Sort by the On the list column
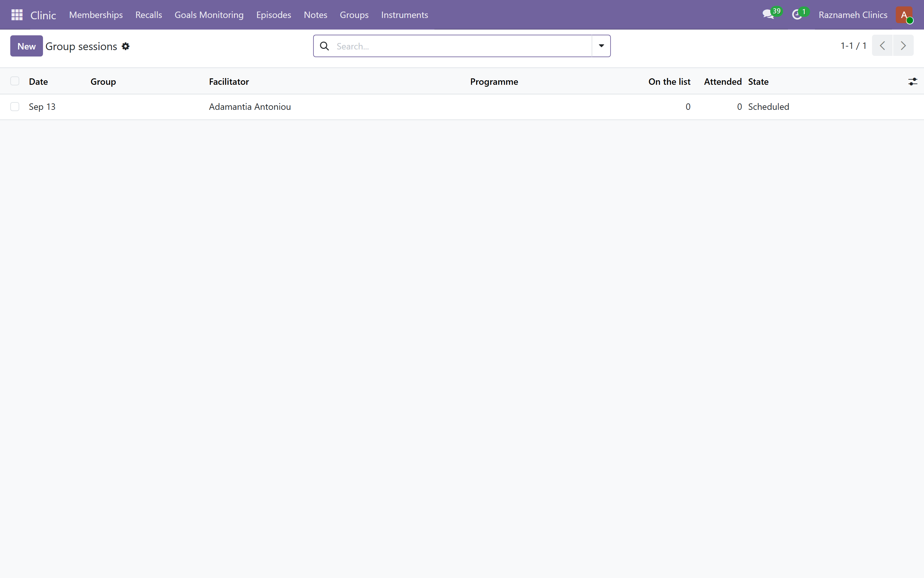924x578 pixels. click(669, 82)
